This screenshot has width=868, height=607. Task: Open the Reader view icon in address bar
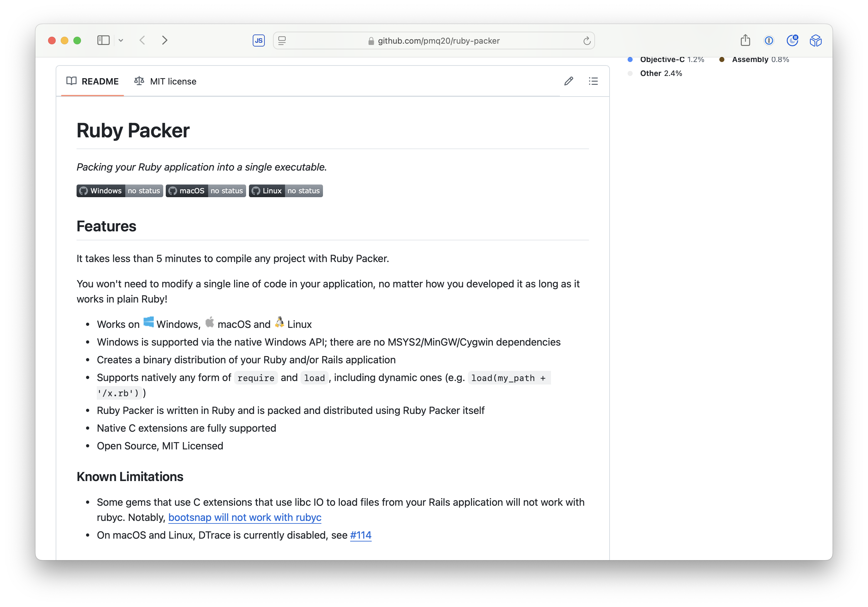282,41
